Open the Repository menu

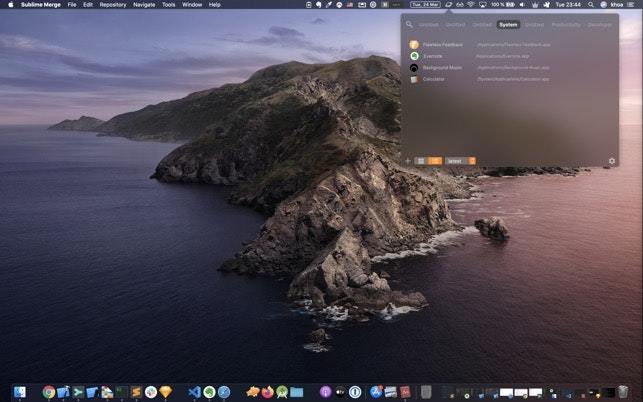coord(113,5)
